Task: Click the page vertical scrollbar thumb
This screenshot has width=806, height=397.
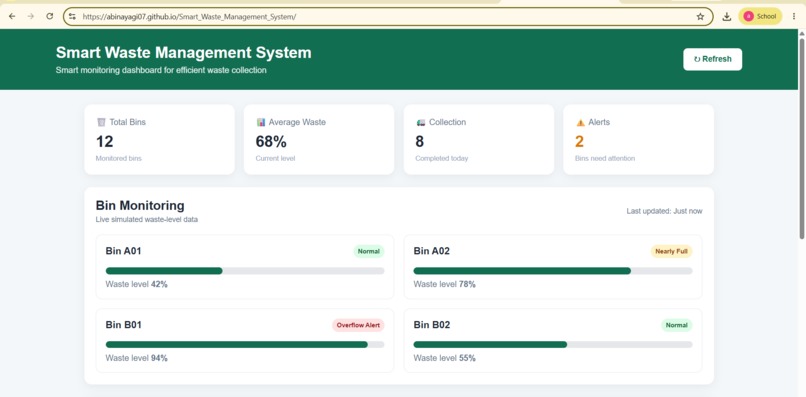Action: [802, 138]
